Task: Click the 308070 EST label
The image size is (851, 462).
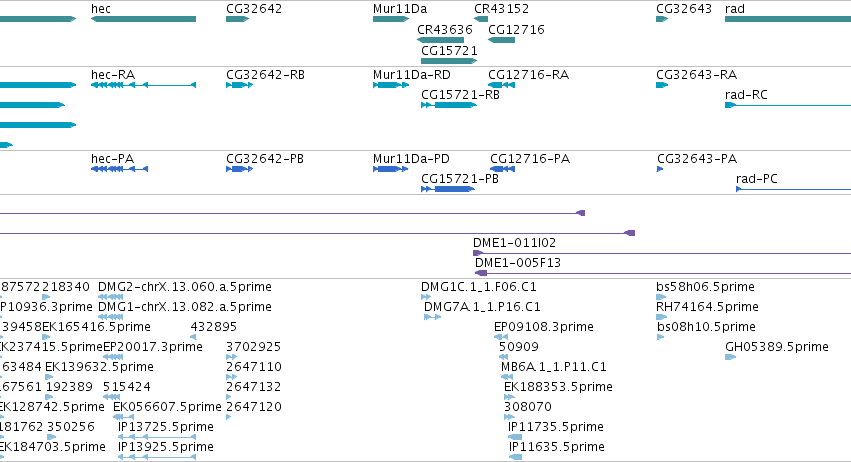Action: (528, 407)
